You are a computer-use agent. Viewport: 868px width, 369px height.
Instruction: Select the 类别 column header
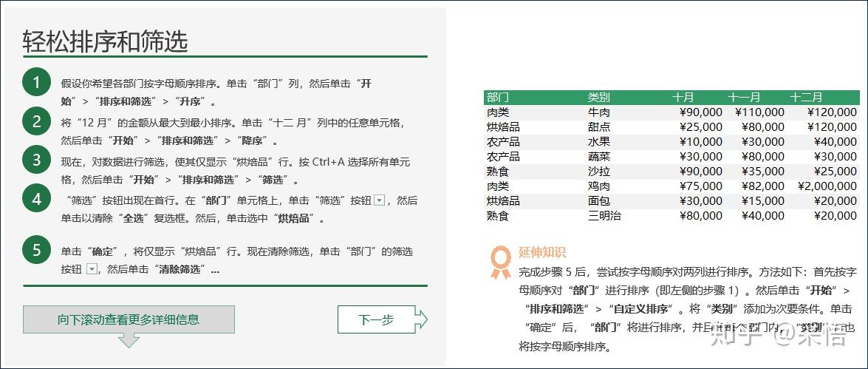click(x=598, y=97)
